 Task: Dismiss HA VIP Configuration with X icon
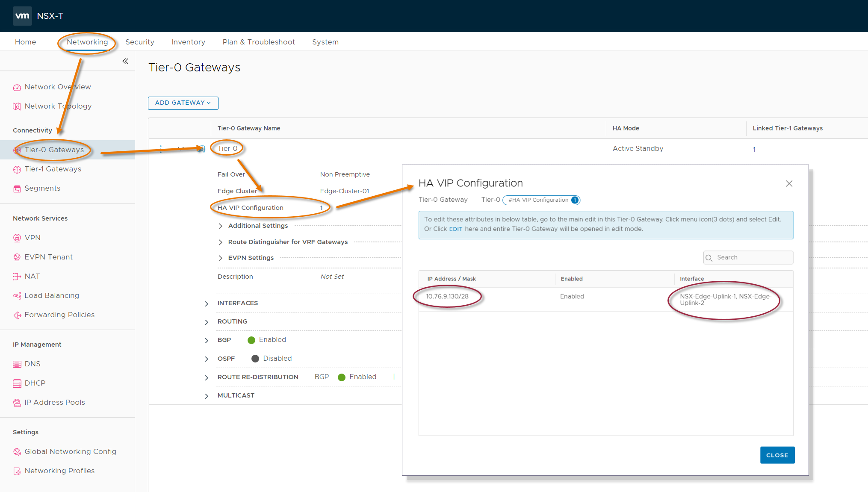pos(789,183)
